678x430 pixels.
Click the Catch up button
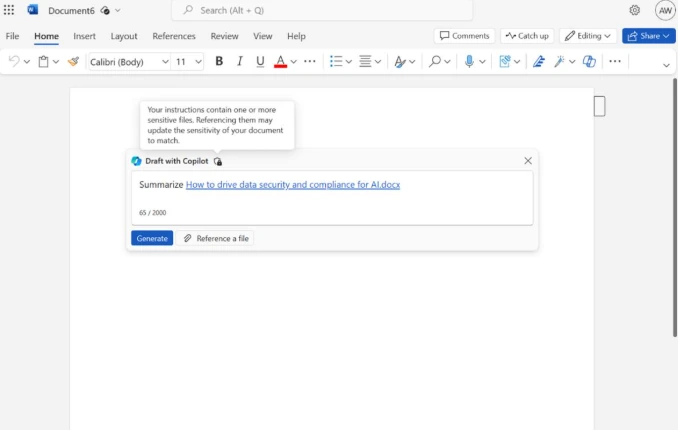coord(527,36)
